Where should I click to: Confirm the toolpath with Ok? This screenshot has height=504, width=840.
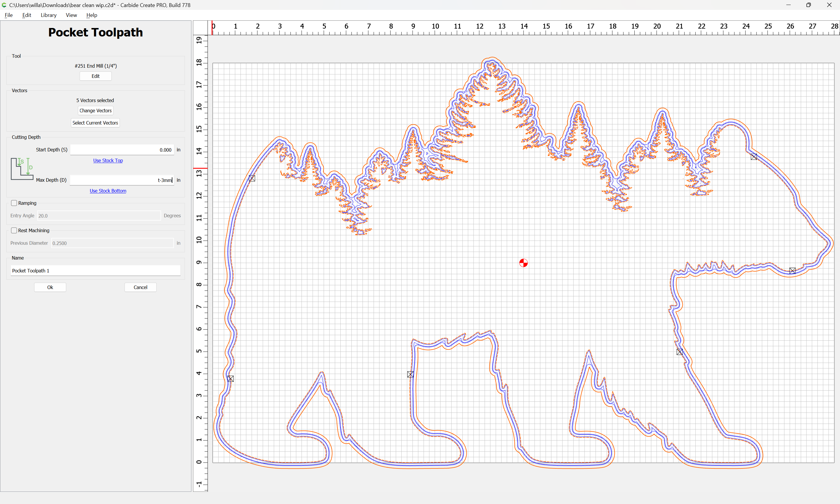[50, 287]
